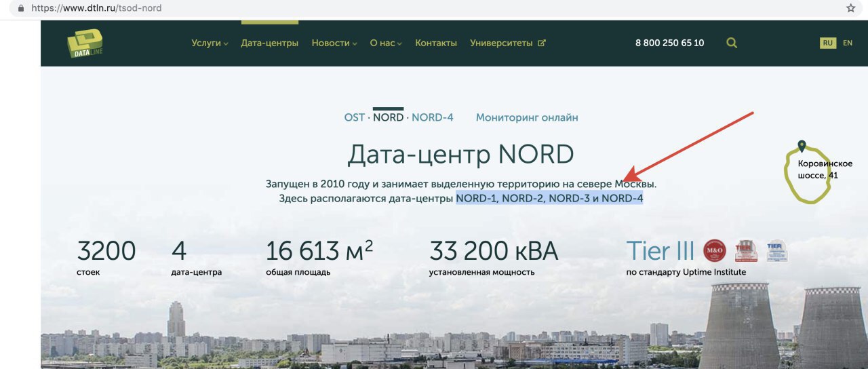The image size is (868, 369).
Task: Open the Контакты page
Action: click(436, 43)
